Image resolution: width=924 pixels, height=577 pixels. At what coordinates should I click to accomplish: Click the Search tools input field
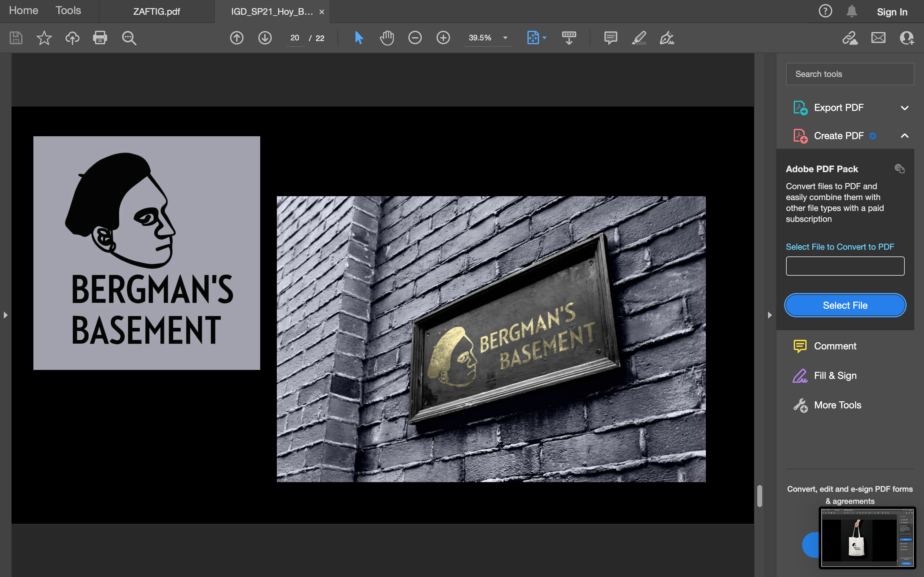click(850, 74)
